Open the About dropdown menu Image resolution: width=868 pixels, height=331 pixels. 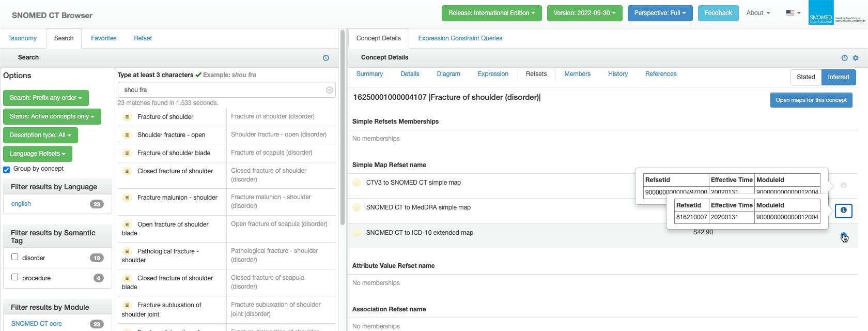tap(758, 13)
